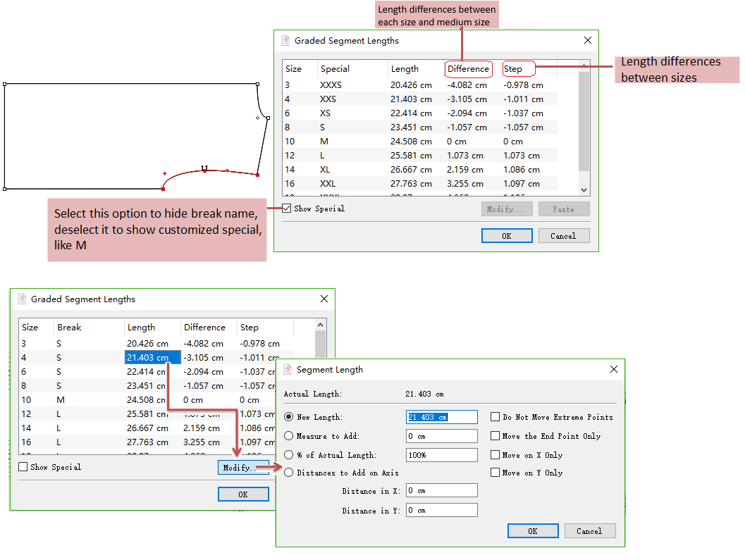Viewport: 745px width, 560px height.
Task: Enable Do Not Move Extreme Points
Action: coord(495,417)
